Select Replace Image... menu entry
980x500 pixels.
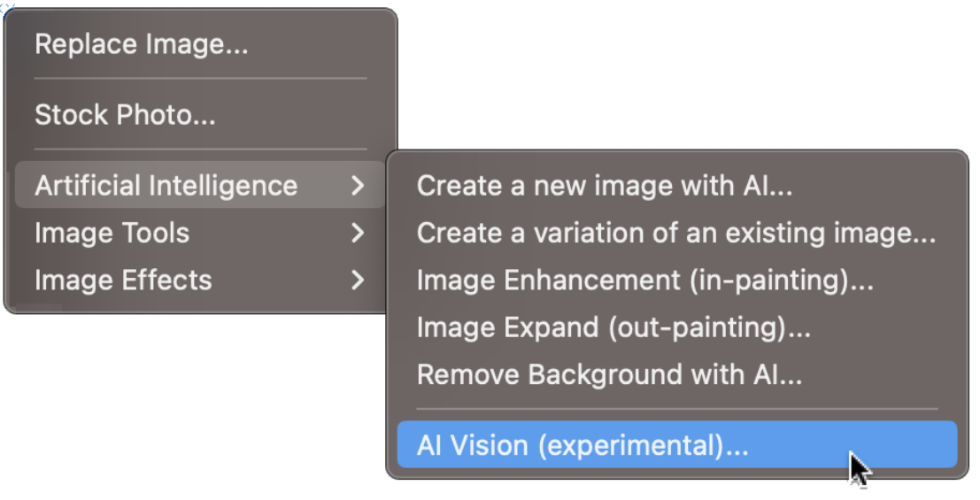coord(142,44)
